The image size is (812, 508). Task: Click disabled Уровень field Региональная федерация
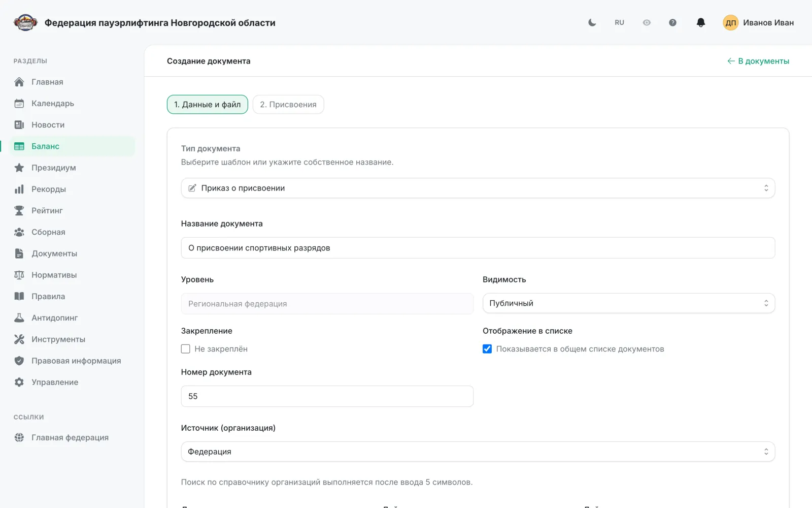coord(327,304)
